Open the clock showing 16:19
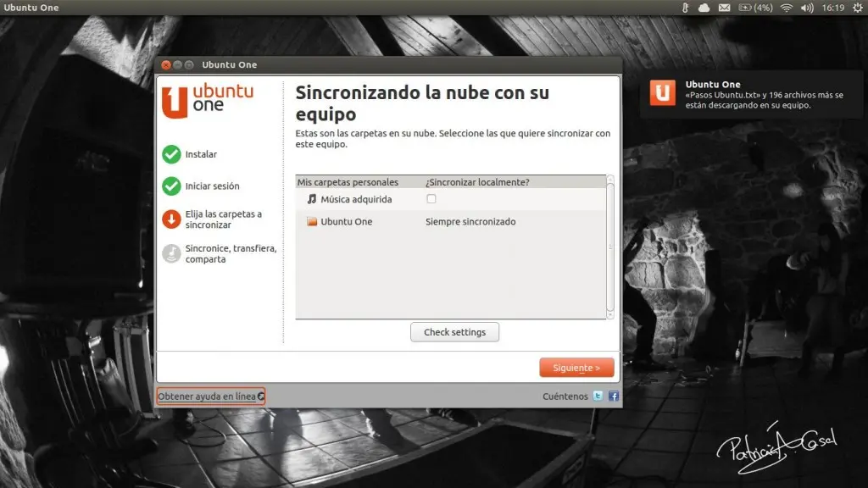This screenshot has height=488, width=868. [x=833, y=8]
